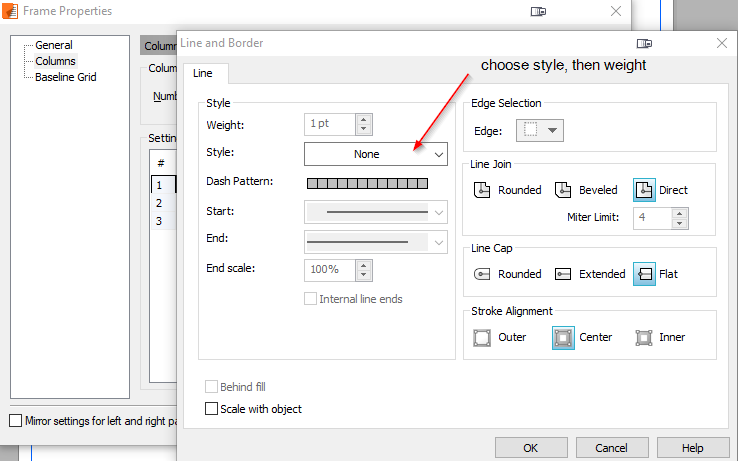The height and width of the screenshot is (461, 738).
Task: Click the Help button
Action: (693, 448)
